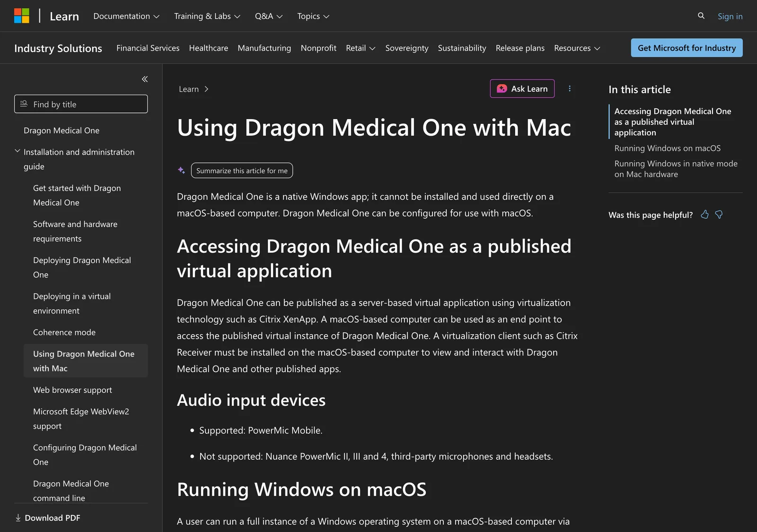Screen dimensions: 757x532
Task: Open the more actions vertical dots menu
Action: [570, 88]
